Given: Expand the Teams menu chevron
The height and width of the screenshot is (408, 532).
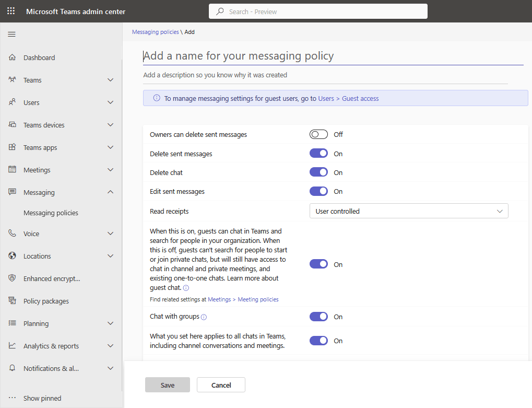Looking at the screenshot, I should click(x=110, y=80).
